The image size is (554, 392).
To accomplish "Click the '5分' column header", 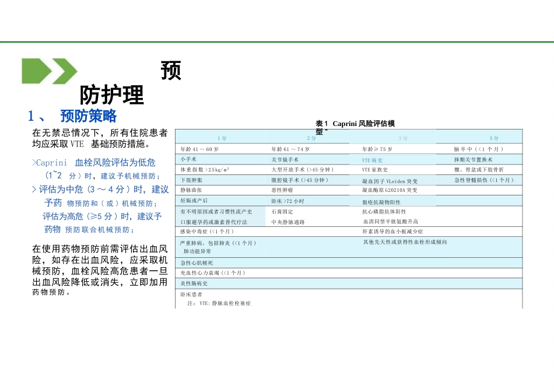I will tap(494, 138).
